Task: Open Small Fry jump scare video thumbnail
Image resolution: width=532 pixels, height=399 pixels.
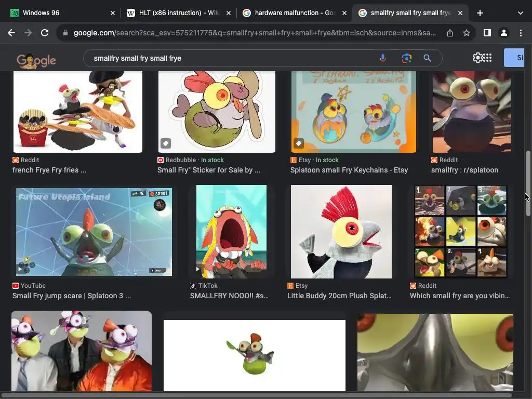Action: coord(94,232)
